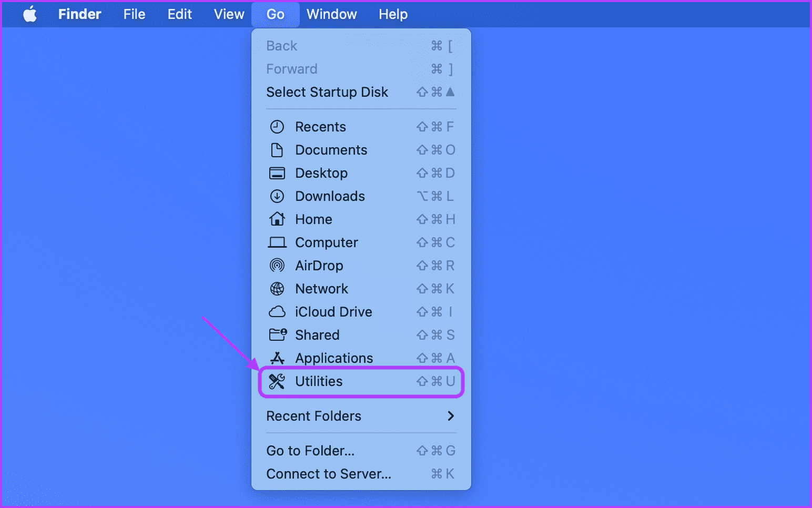Click the Desktop icon in menu
Screen dimensions: 812x508
277,173
